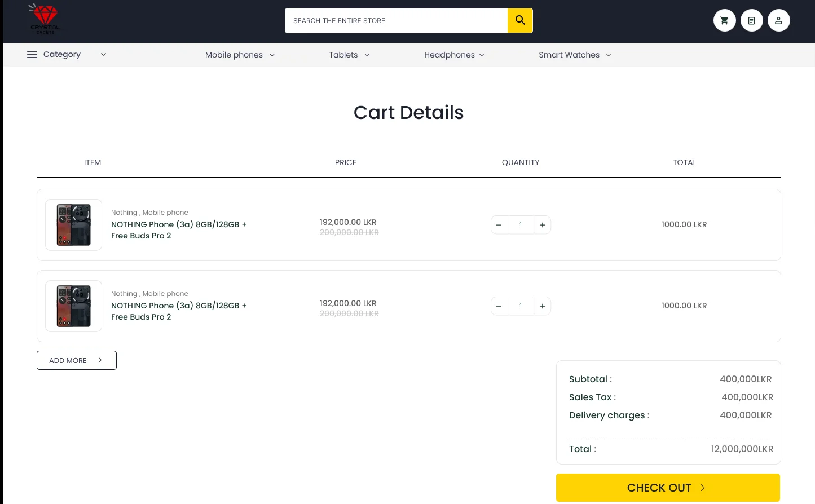Open the Smart Watches menu
Screen dimensions: 815x504
pyautogui.click(x=569, y=55)
